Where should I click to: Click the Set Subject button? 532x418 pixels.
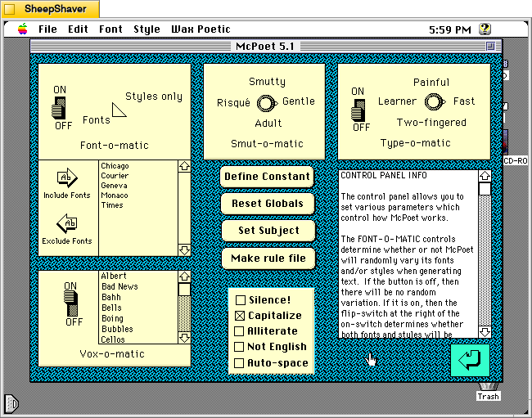coord(268,231)
